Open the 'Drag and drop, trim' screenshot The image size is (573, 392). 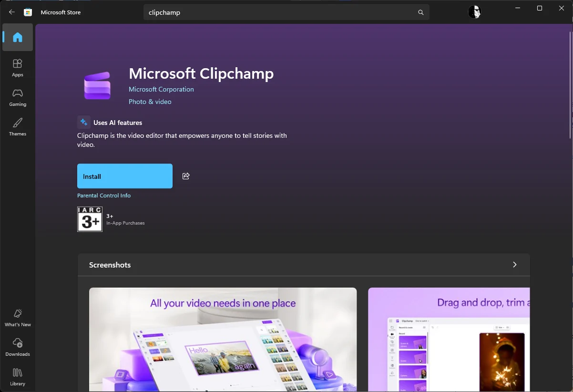449,340
